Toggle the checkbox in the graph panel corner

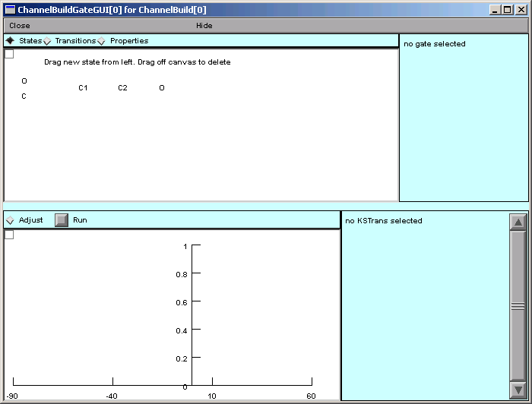(9, 235)
